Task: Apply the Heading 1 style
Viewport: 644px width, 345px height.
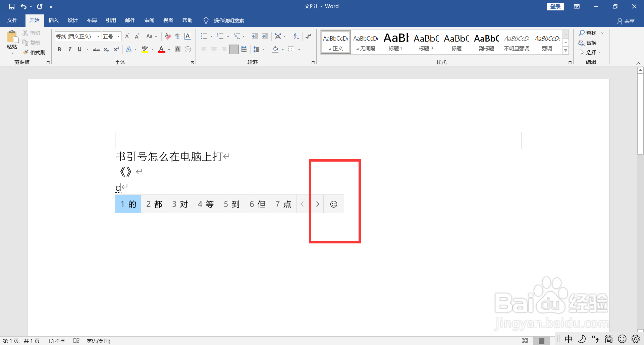Action: coord(396,42)
